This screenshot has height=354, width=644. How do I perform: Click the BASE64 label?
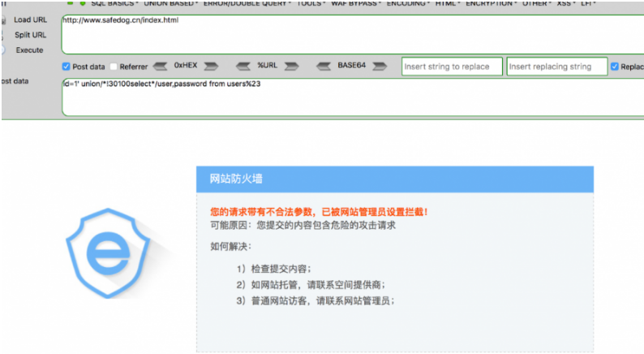pyautogui.click(x=351, y=66)
